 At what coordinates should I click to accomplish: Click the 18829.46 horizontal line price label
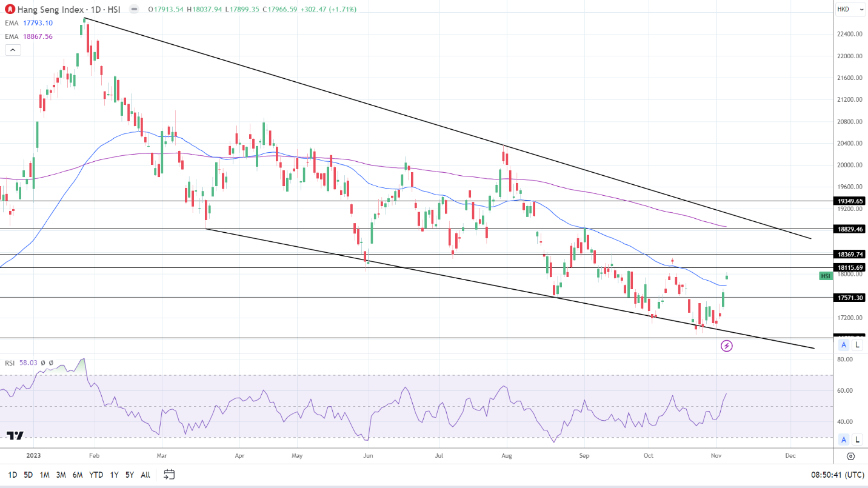tap(850, 229)
